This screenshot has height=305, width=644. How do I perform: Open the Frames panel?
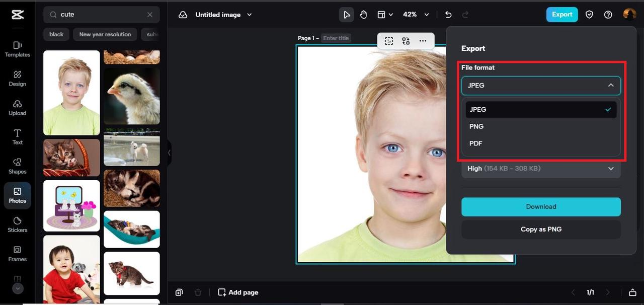(18, 253)
